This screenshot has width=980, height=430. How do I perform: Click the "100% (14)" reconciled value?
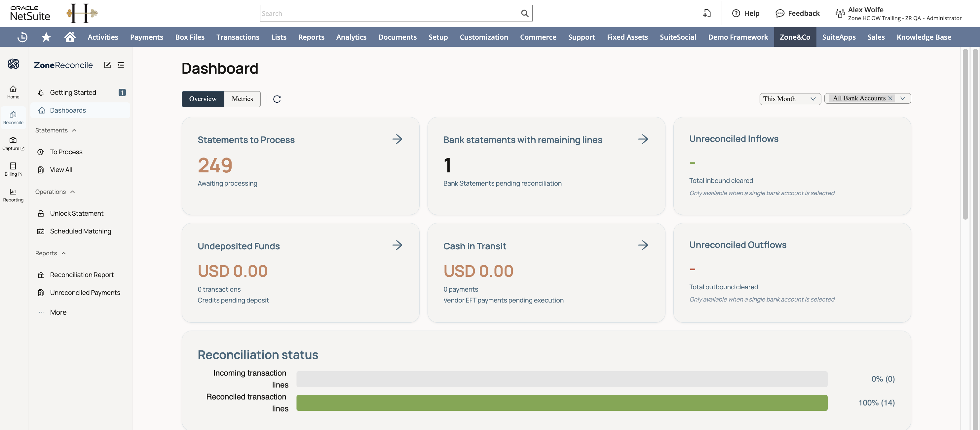877,403
